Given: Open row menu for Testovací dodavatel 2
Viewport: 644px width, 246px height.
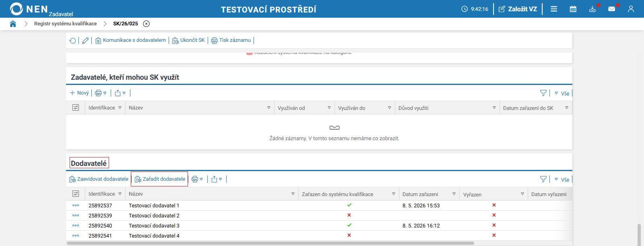Looking at the screenshot, I should [x=76, y=215].
